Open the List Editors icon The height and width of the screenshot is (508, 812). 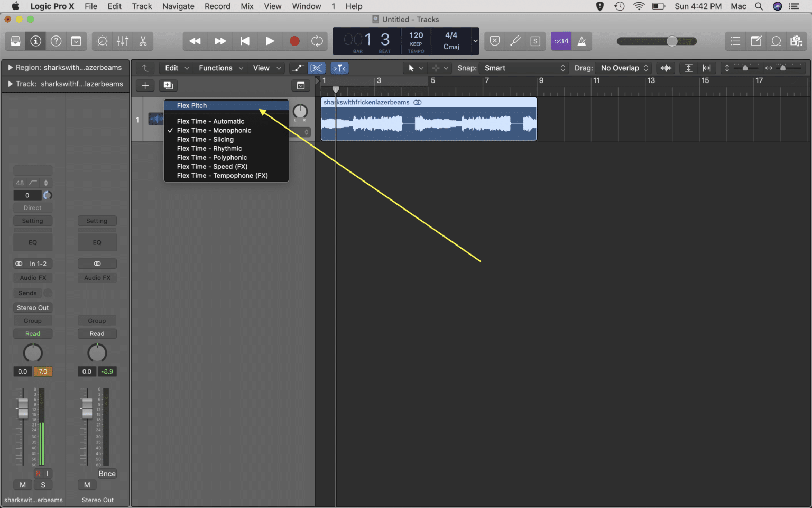click(735, 41)
